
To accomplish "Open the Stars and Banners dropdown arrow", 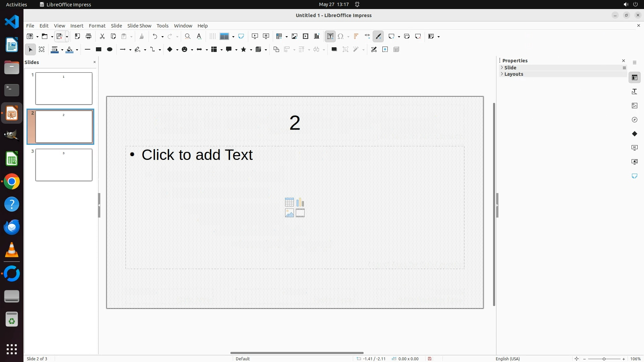I will coord(251,50).
